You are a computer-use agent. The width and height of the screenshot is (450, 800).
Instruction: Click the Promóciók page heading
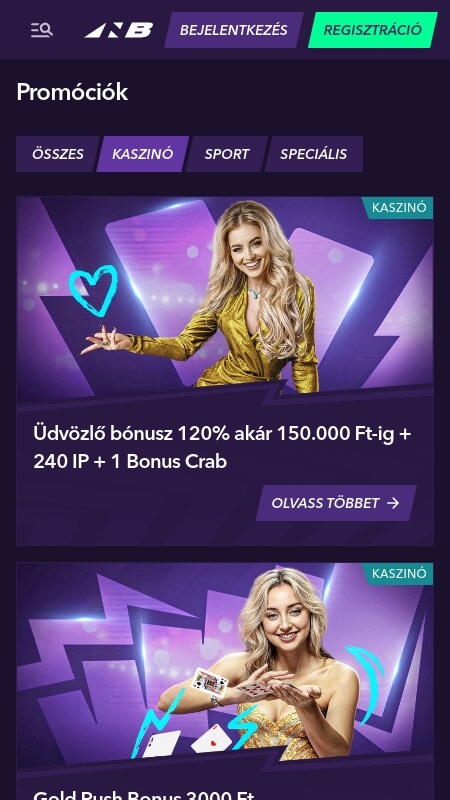pyautogui.click(x=72, y=92)
